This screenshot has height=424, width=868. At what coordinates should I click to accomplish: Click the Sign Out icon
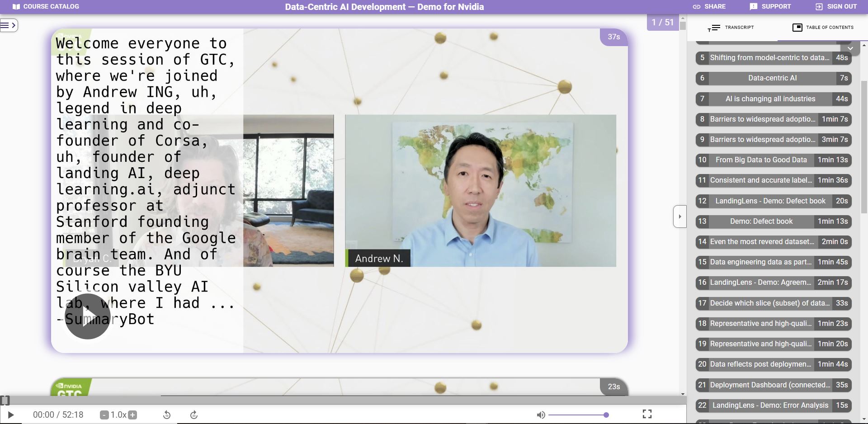pyautogui.click(x=818, y=6)
